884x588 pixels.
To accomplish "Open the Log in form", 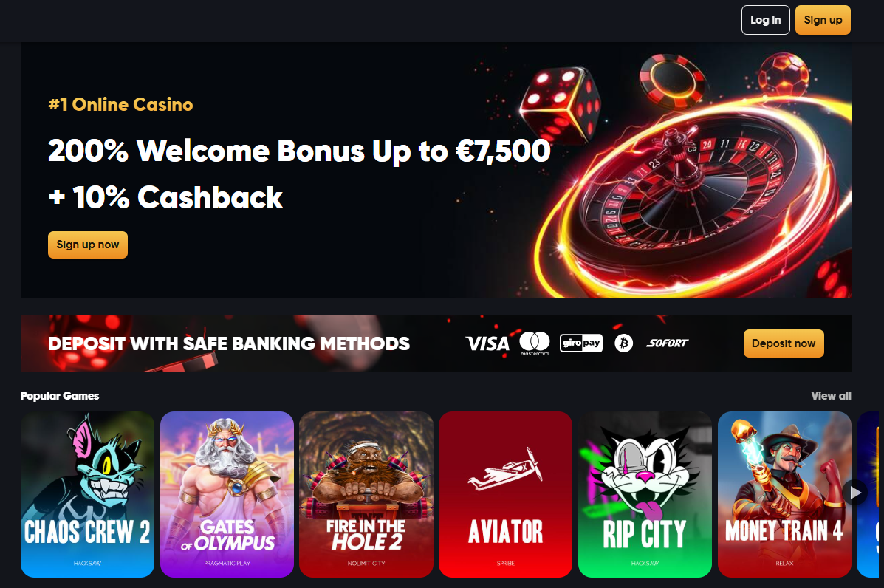I will 765,20.
